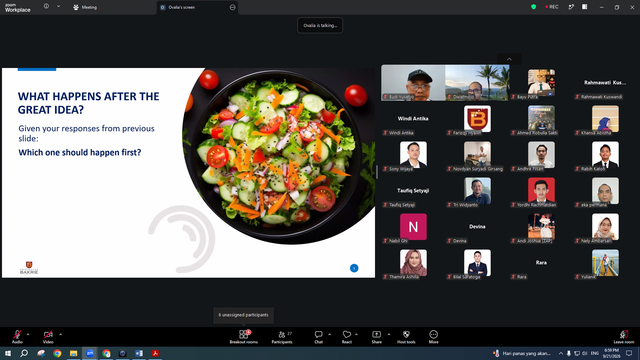The width and height of the screenshot is (640, 360).
Task: Expand the chevron next to meeting info
Action: coord(58,6)
